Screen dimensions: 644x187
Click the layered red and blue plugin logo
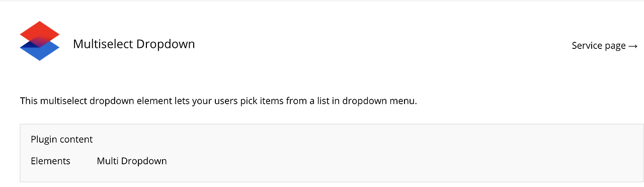click(x=40, y=41)
